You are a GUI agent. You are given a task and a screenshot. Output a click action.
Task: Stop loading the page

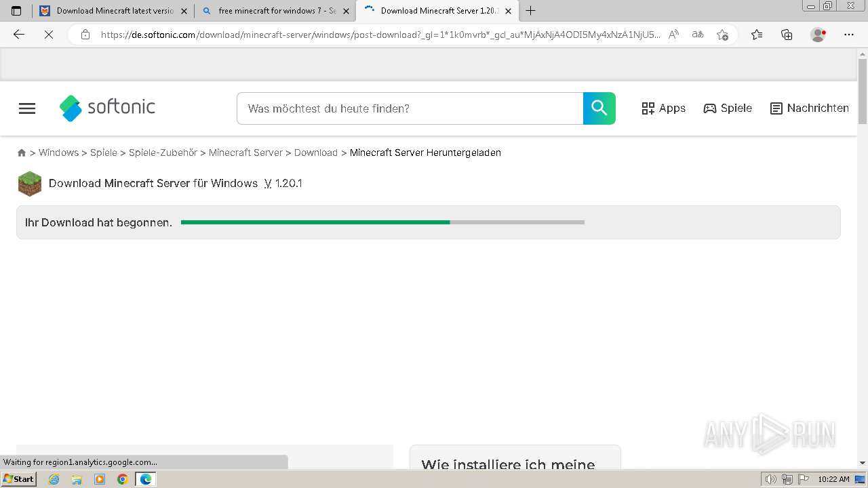tap(49, 35)
